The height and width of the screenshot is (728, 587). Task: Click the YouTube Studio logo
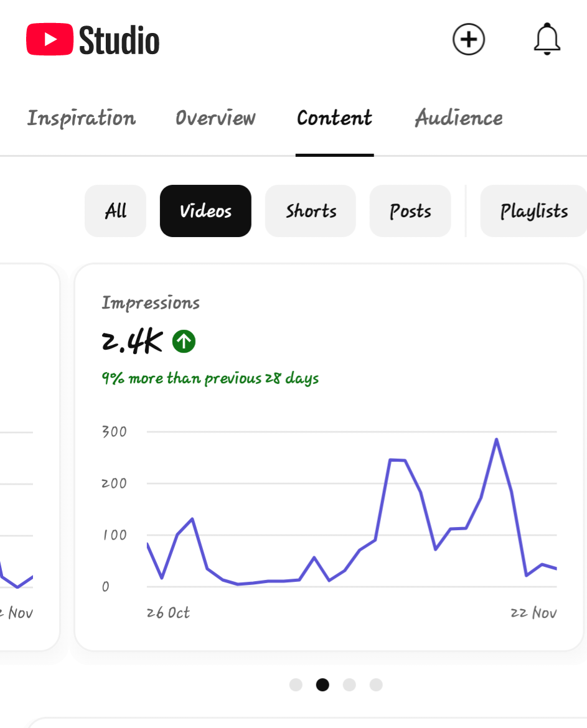point(93,40)
